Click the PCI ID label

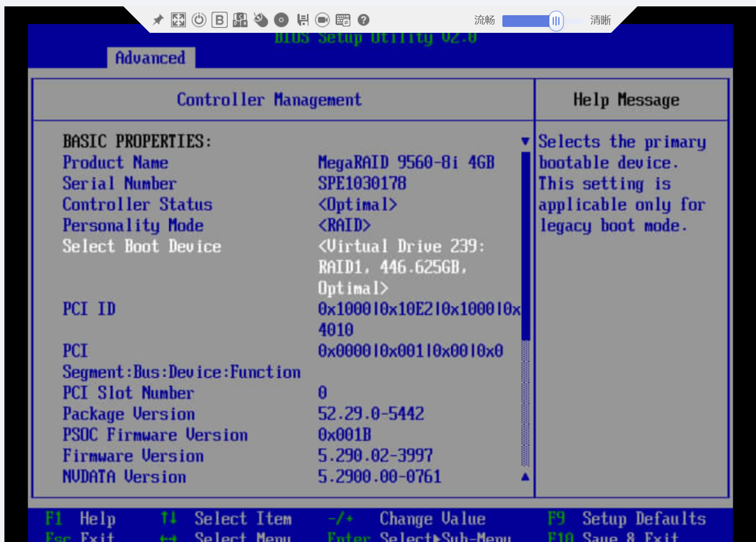(x=89, y=309)
